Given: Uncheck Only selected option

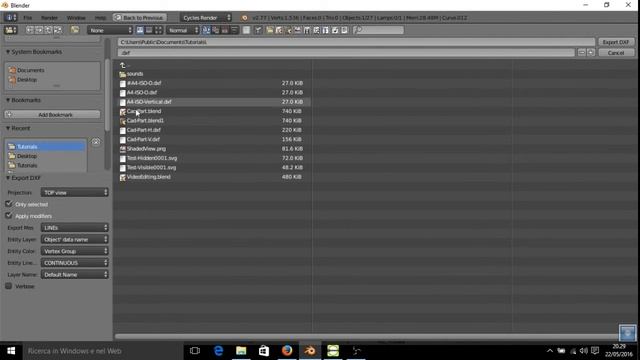Looking at the screenshot, I should pos(9,204).
